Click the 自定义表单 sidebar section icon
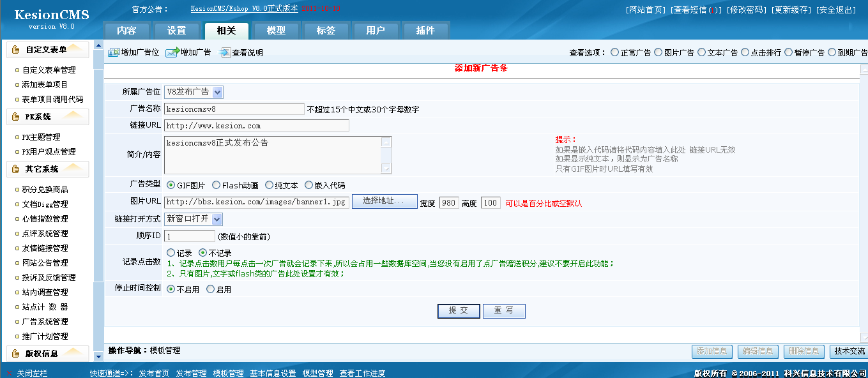This screenshot has height=378, width=868. tap(14, 49)
